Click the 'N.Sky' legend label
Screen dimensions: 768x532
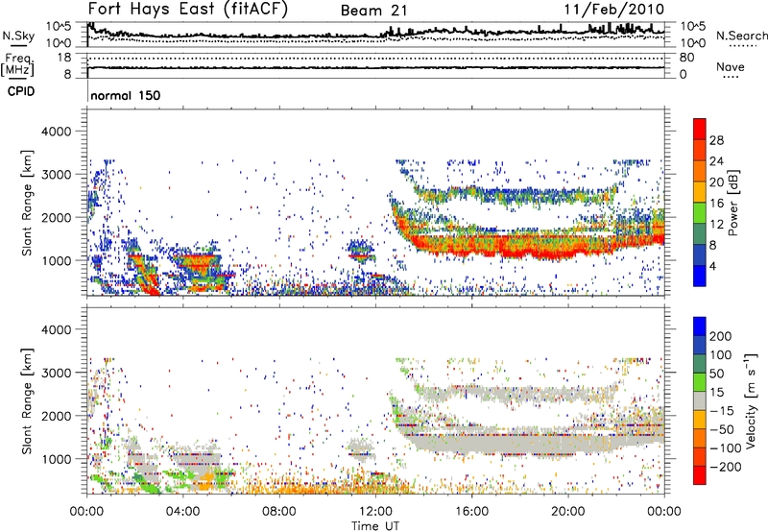click(18, 36)
